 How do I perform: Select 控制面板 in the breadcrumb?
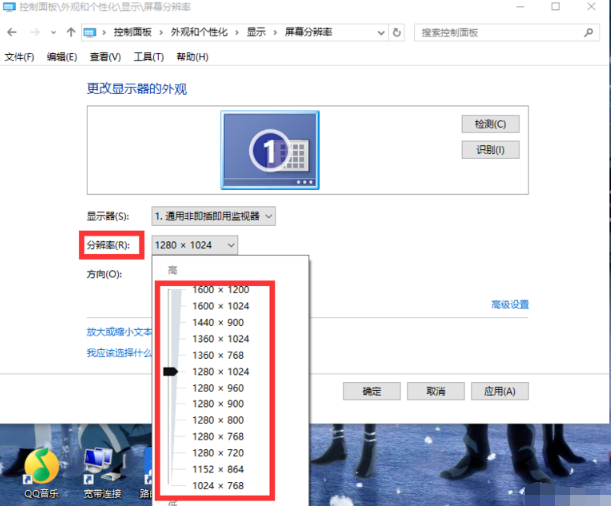(132, 32)
